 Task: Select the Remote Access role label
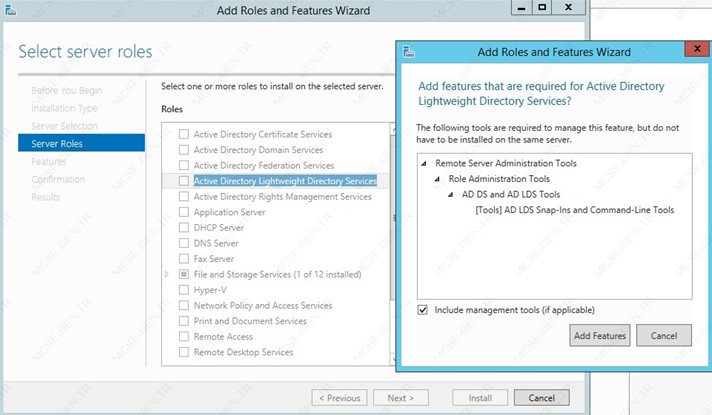[x=223, y=336]
